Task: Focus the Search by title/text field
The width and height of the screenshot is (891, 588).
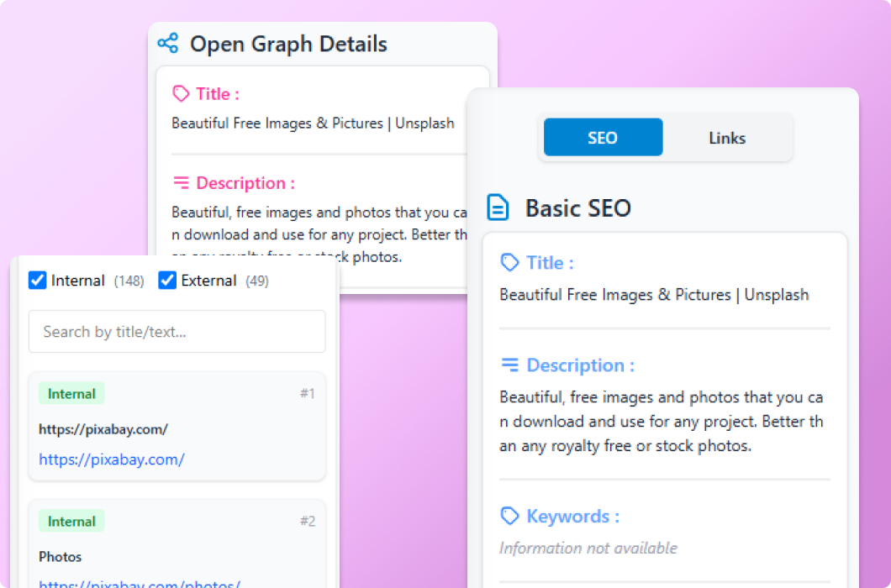Action: (x=177, y=332)
